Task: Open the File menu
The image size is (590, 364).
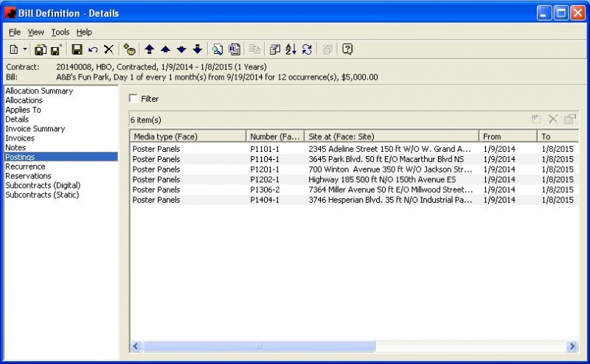Action: point(15,32)
